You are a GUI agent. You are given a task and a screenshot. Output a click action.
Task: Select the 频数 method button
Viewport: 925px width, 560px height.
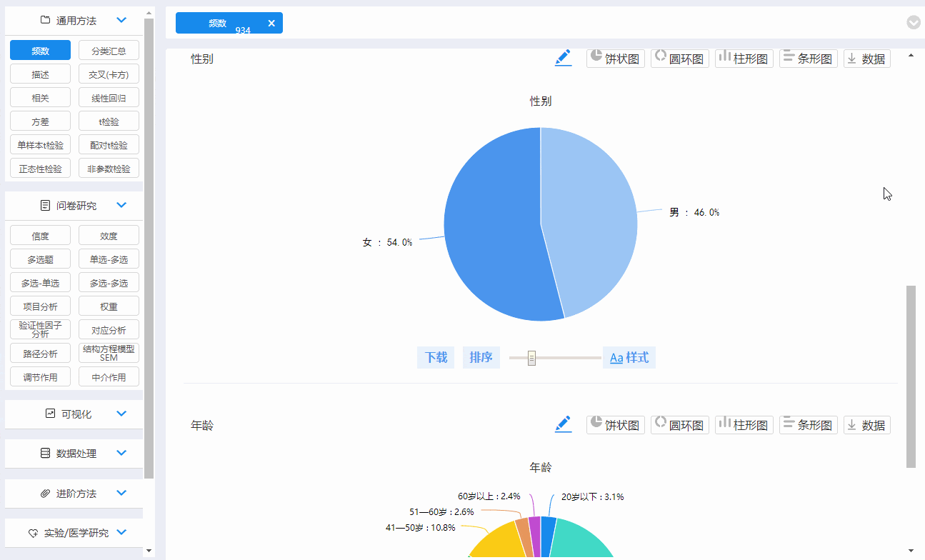41,51
